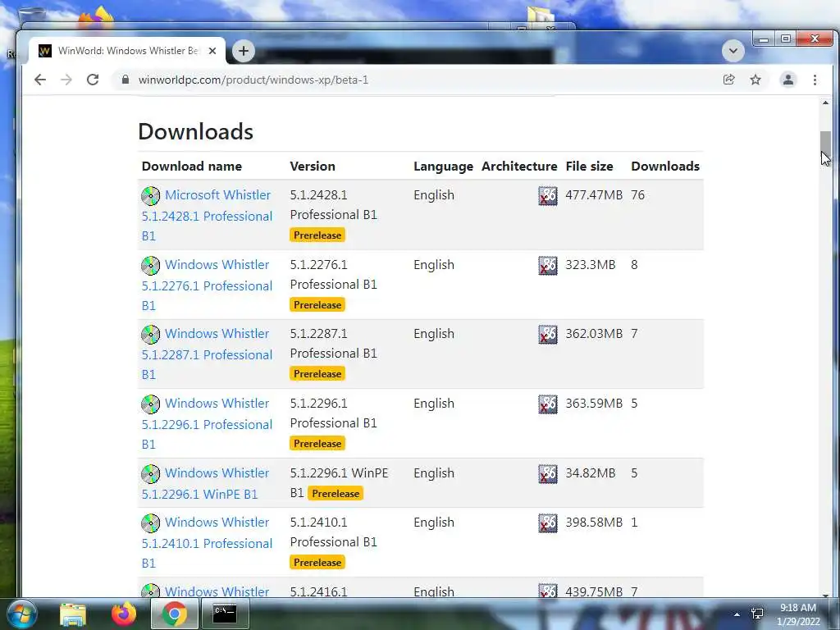Launch Firefox from the taskbar
Viewport: 840px width, 630px height.
click(x=124, y=614)
